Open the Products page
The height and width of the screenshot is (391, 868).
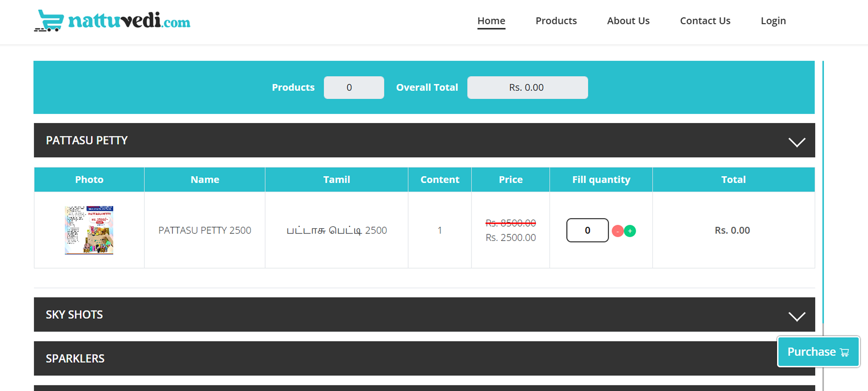[556, 21]
